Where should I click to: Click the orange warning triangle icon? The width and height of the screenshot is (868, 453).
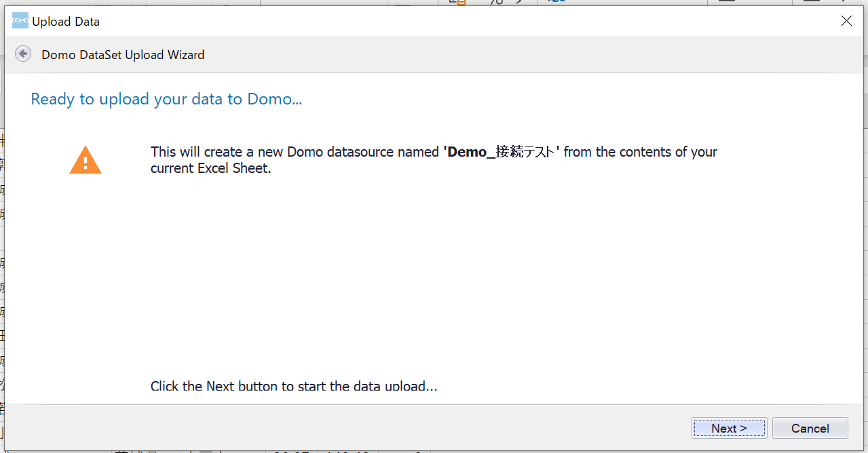[x=86, y=161]
